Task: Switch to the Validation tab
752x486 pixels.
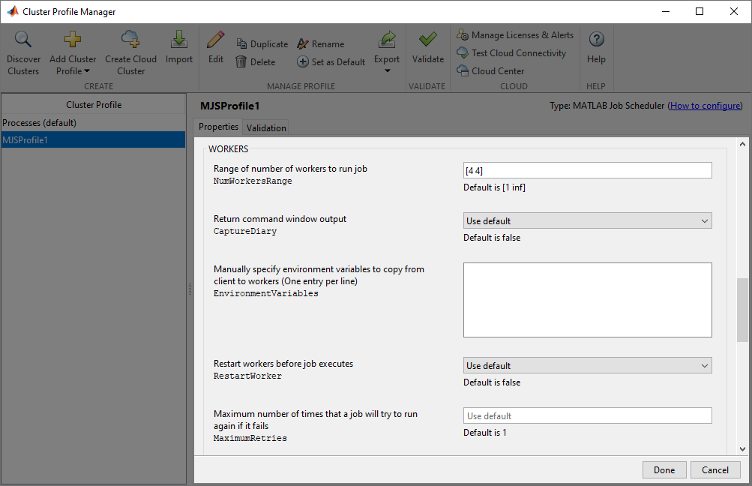Action: tap(267, 128)
